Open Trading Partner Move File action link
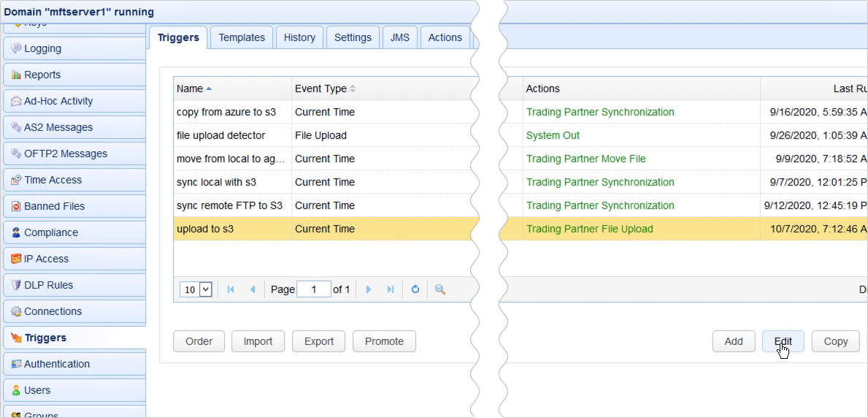Image resolution: width=868 pixels, height=418 pixels. point(585,159)
